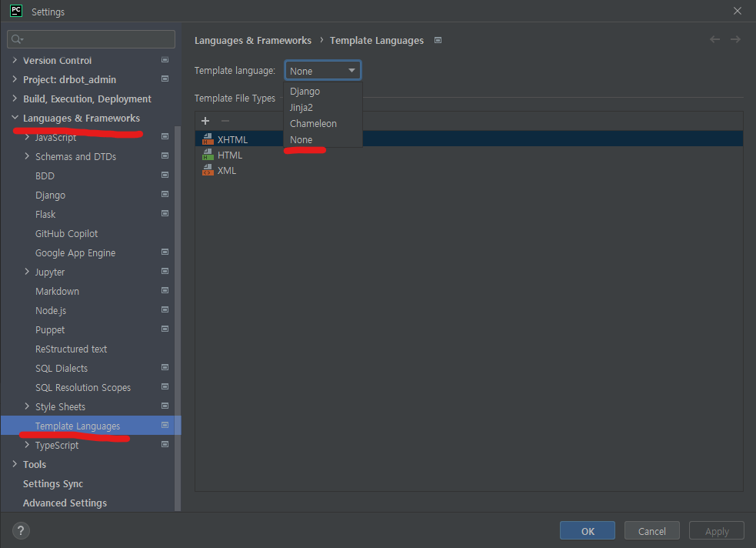Click the XHTML file type icon
756x548 pixels.
tap(208, 139)
